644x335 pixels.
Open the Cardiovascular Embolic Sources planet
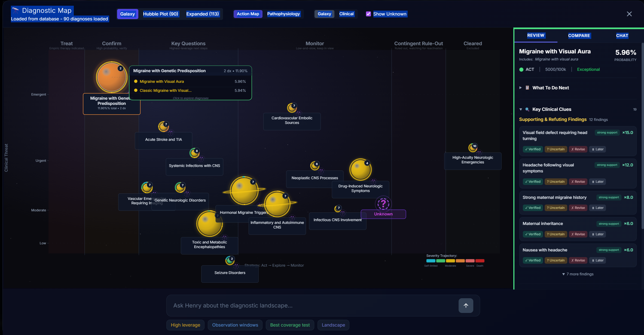292,108
